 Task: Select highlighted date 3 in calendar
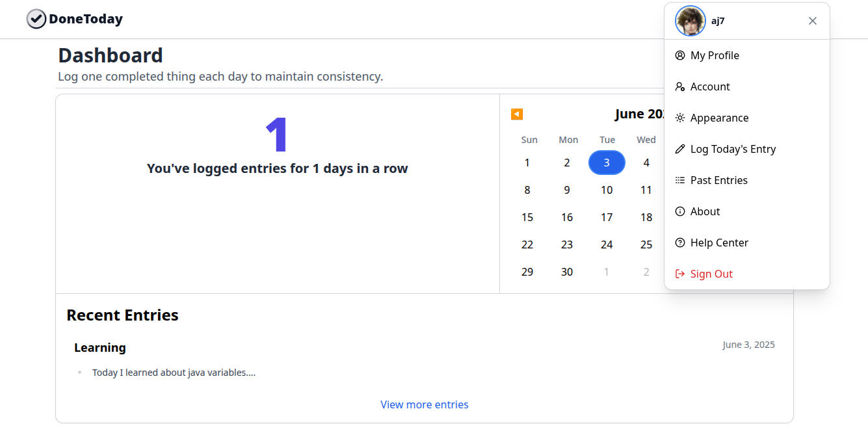point(607,163)
